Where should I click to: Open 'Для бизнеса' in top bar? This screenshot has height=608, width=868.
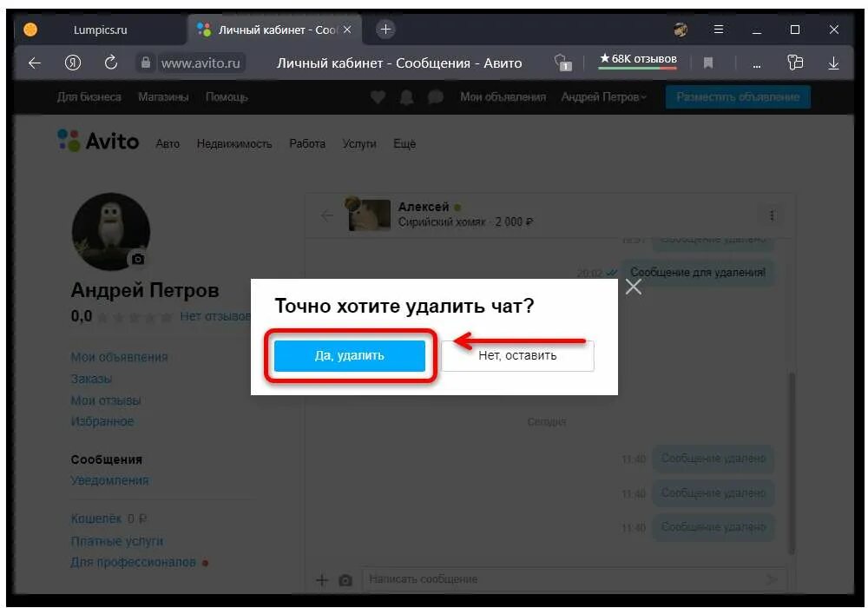(89, 97)
